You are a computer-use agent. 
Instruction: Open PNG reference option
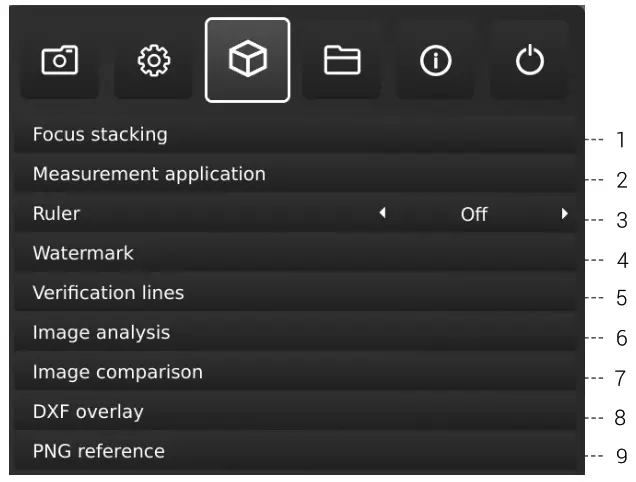point(98,451)
